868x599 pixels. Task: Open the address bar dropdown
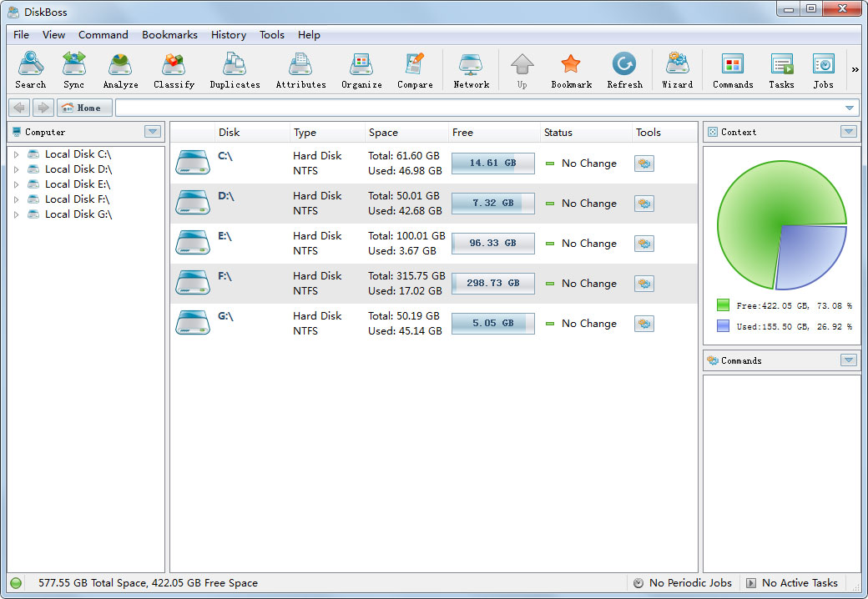(850, 108)
